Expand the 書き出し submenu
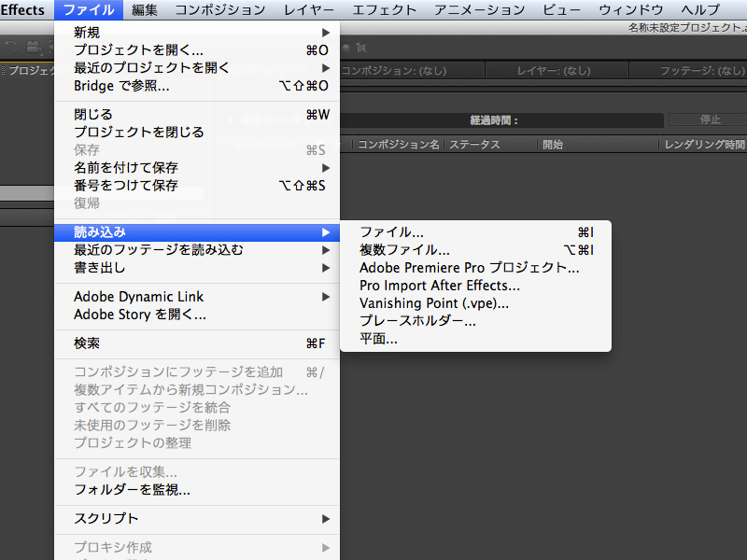 click(197, 268)
